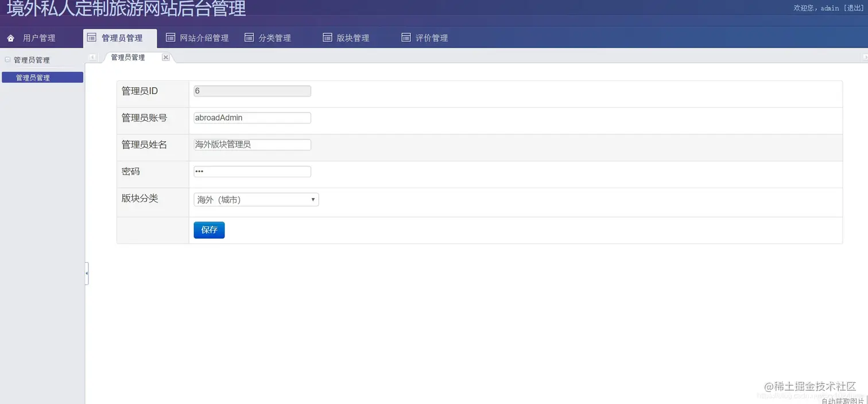The width and height of the screenshot is (868, 404).
Task: Click the home icon beside 用户管理
Action: (x=10, y=38)
